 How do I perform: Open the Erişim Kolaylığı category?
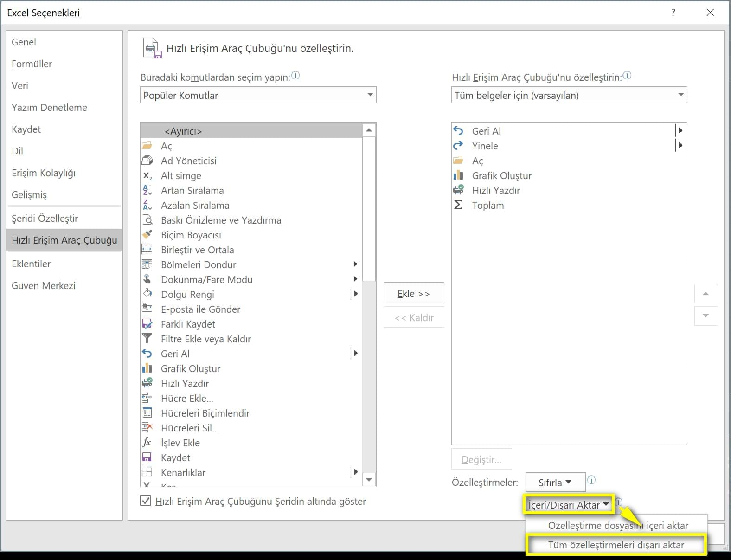click(64, 173)
